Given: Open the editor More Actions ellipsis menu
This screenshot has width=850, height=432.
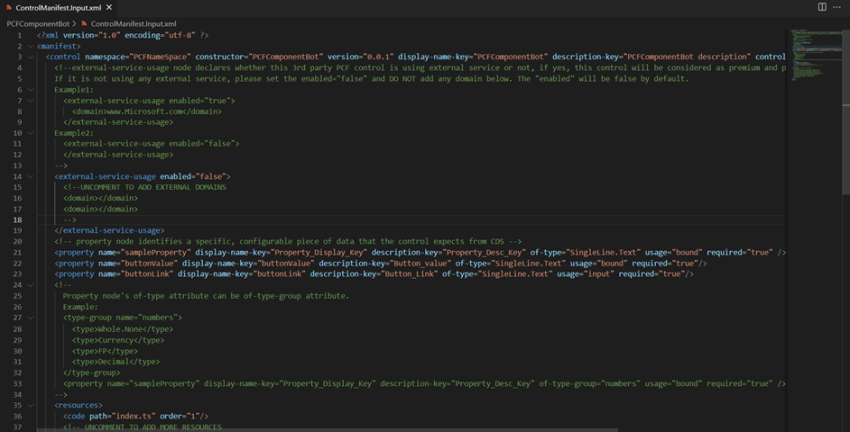Looking at the screenshot, I should pos(836,7).
